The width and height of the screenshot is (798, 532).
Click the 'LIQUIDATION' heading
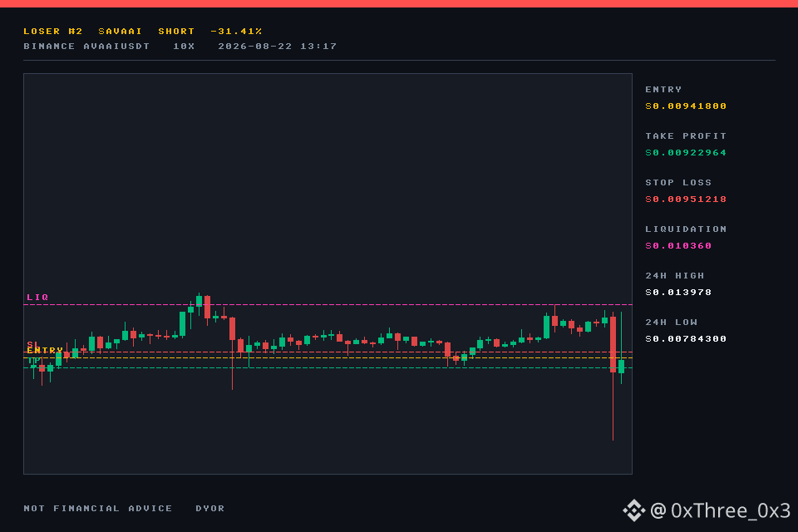[686, 229]
